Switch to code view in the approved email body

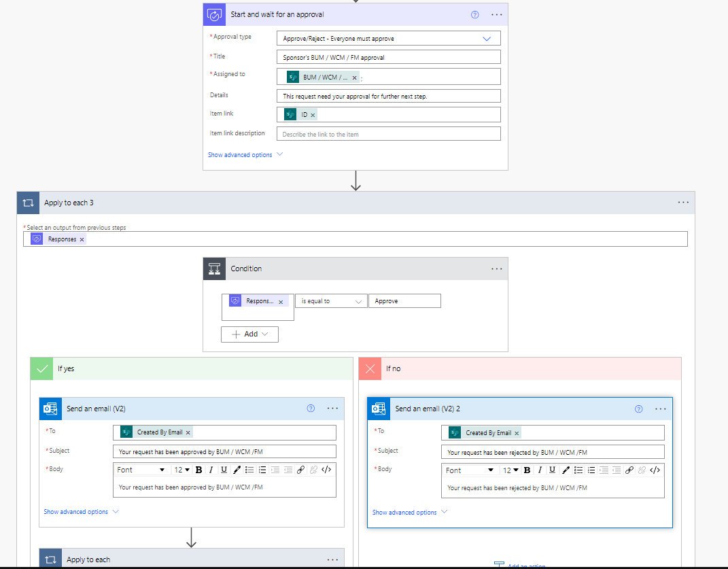(x=326, y=470)
